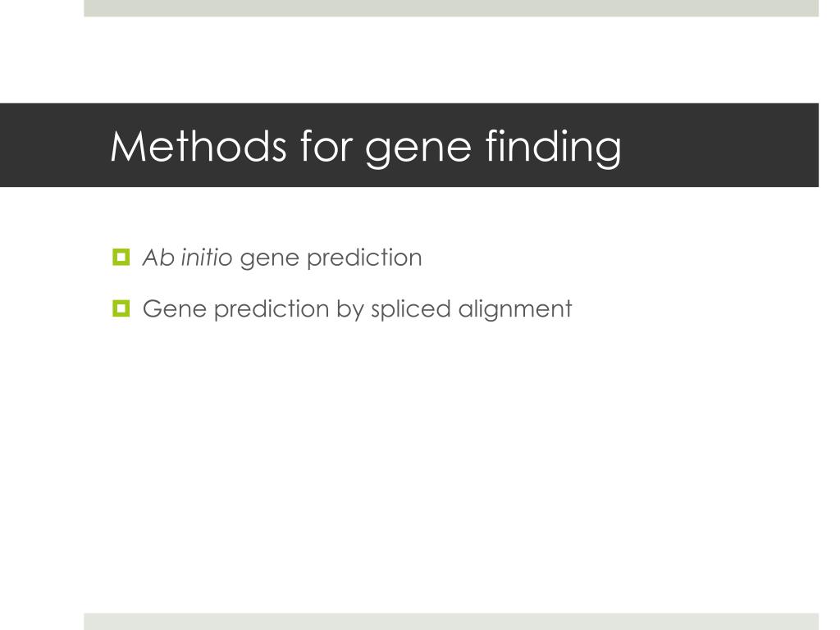Click the word Methods in the title
This screenshot has height=630, width=840.
pyautogui.click(x=199, y=146)
